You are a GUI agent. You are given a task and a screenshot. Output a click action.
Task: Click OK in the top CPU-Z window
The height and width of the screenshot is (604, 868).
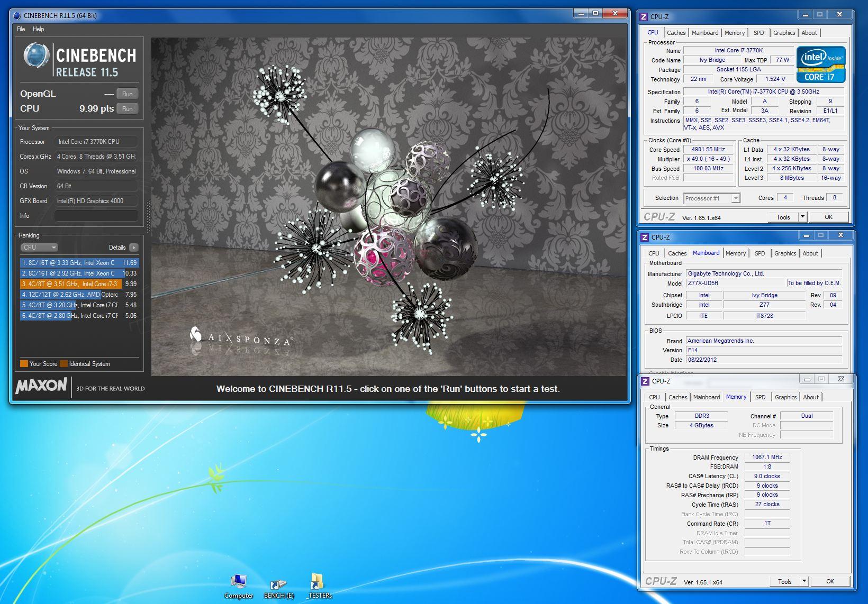[828, 217]
